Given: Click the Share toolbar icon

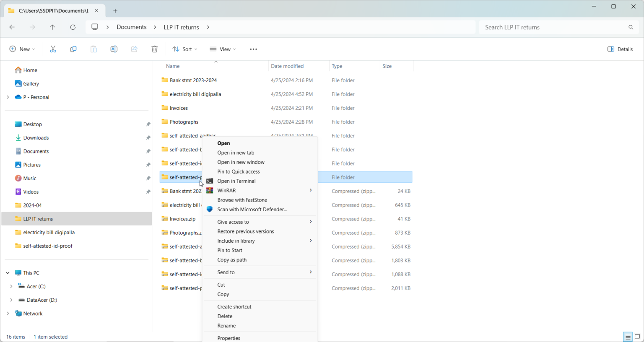Looking at the screenshot, I should [x=134, y=49].
